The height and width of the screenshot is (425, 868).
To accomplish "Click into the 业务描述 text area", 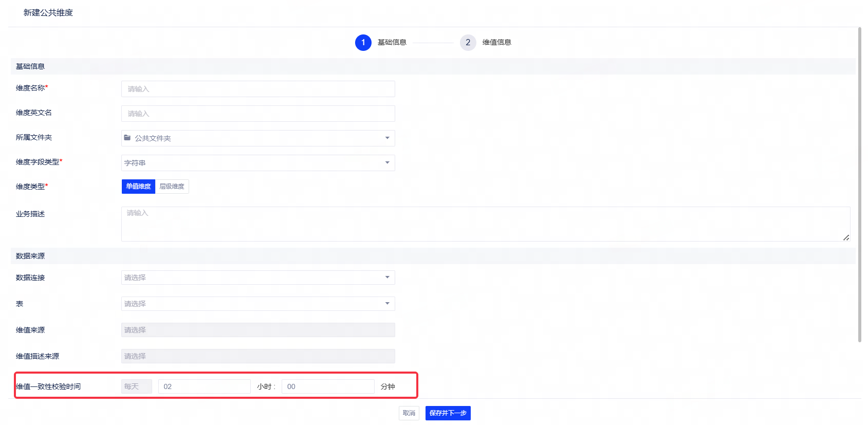I will 486,224.
